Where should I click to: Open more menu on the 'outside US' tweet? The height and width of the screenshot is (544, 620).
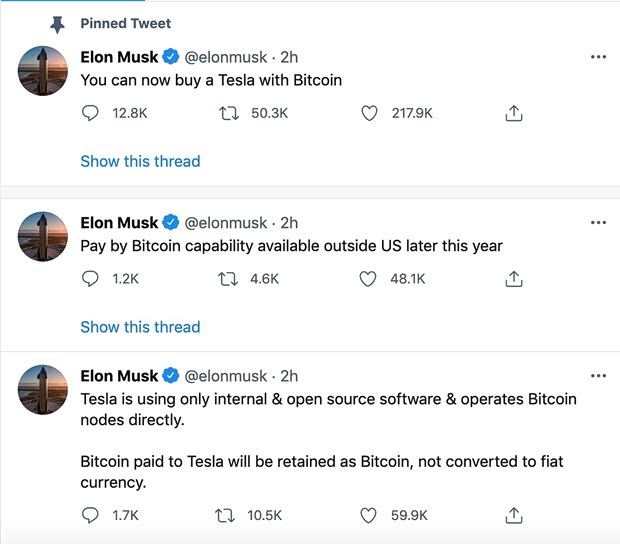click(598, 222)
